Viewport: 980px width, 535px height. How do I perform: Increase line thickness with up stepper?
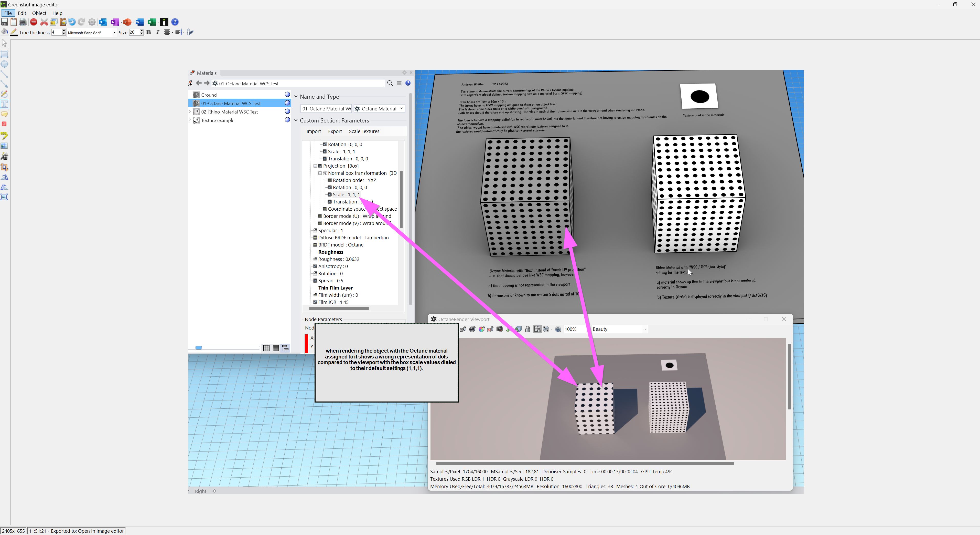coord(64,31)
